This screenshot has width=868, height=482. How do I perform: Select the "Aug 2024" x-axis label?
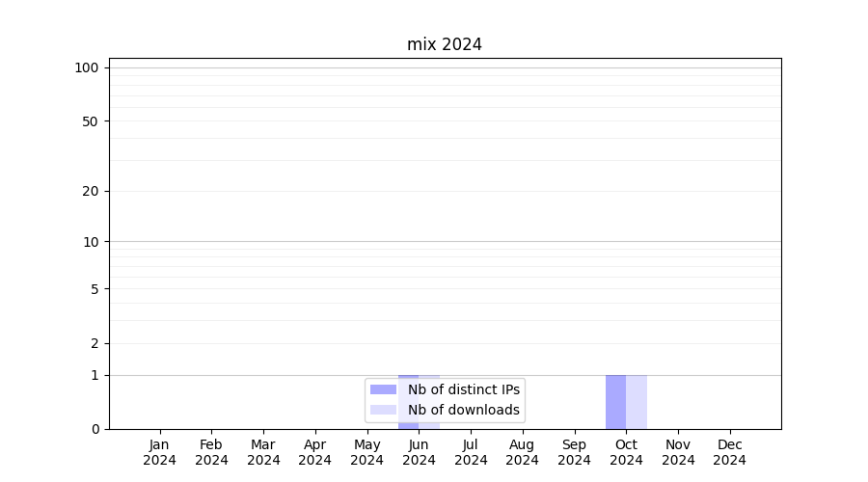click(522, 452)
